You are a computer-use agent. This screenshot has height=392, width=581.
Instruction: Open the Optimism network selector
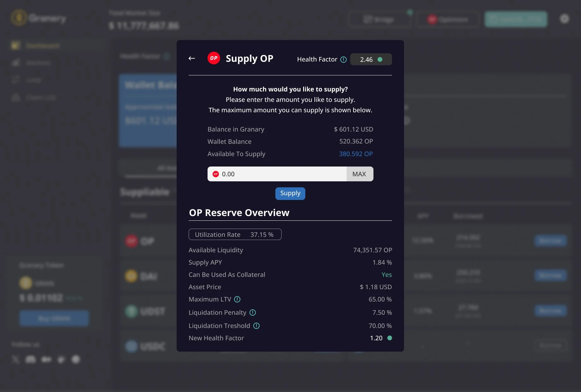[448, 20]
